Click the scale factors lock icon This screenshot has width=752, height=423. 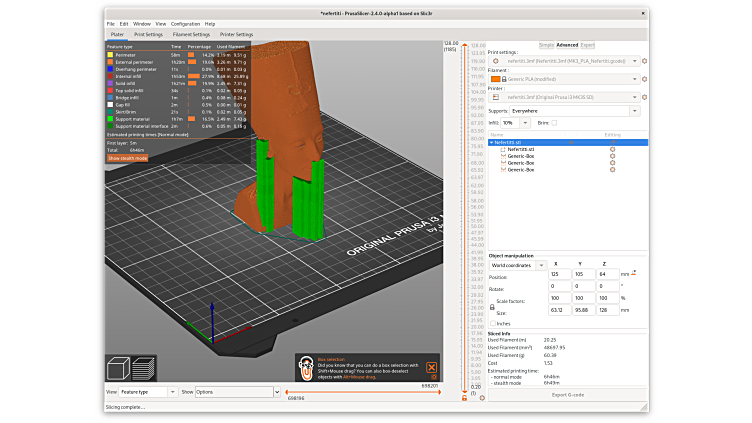[x=491, y=306]
